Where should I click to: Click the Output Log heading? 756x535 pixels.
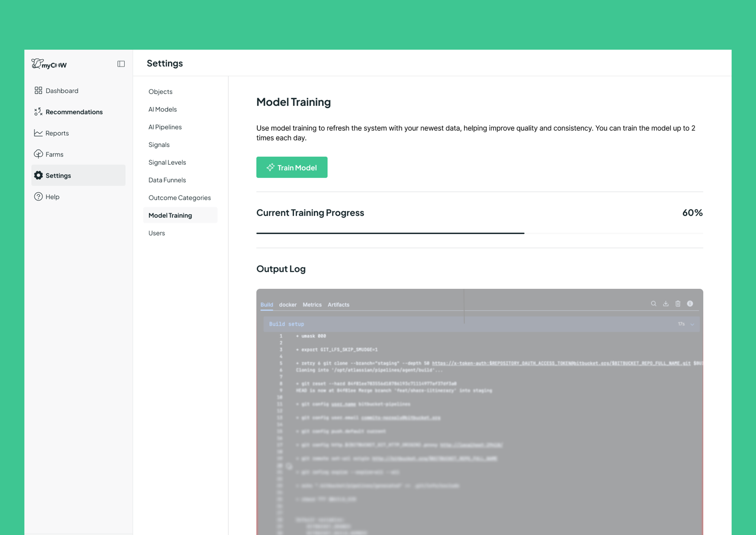pos(281,269)
